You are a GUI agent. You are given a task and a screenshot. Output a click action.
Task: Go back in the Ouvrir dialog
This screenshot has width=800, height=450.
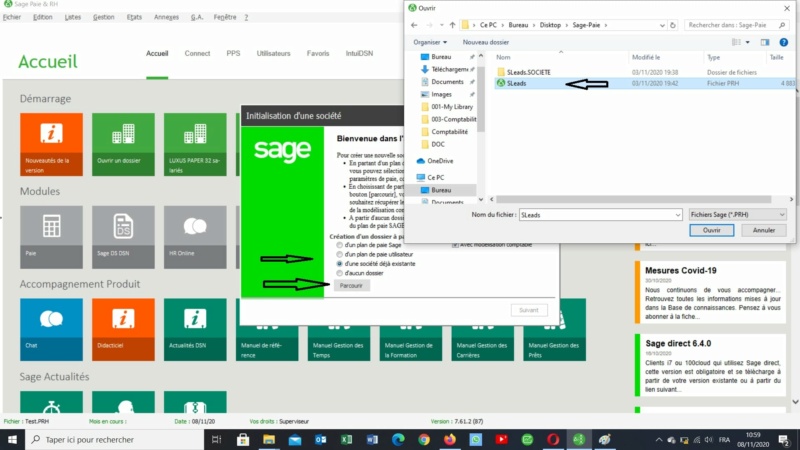pos(414,25)
